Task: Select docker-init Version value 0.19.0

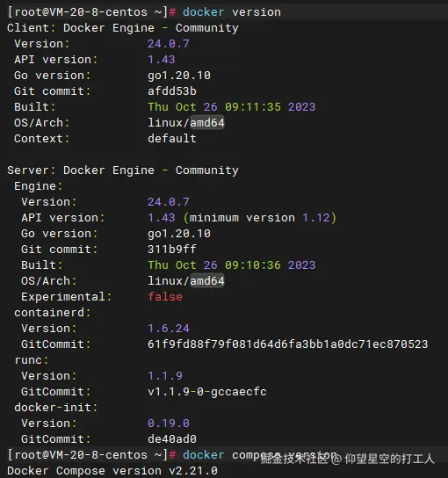Action: tap(169, 424)
